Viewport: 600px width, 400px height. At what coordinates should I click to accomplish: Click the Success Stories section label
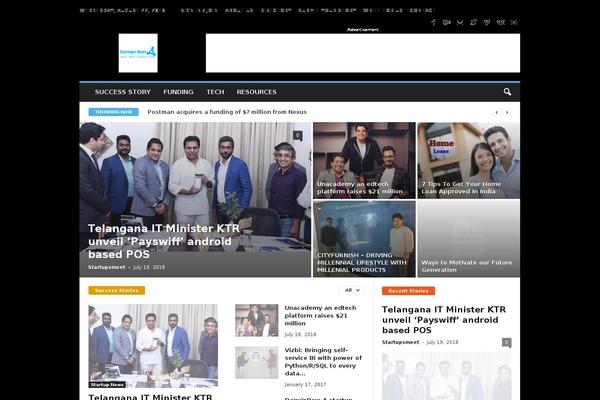point(116,291)
